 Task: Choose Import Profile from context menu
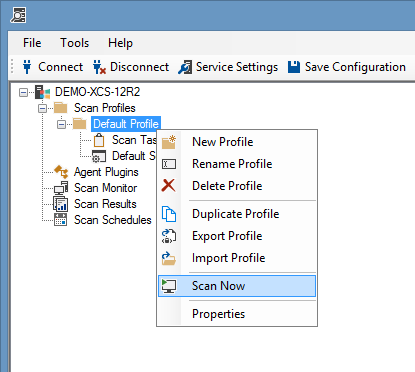(237, 258)
